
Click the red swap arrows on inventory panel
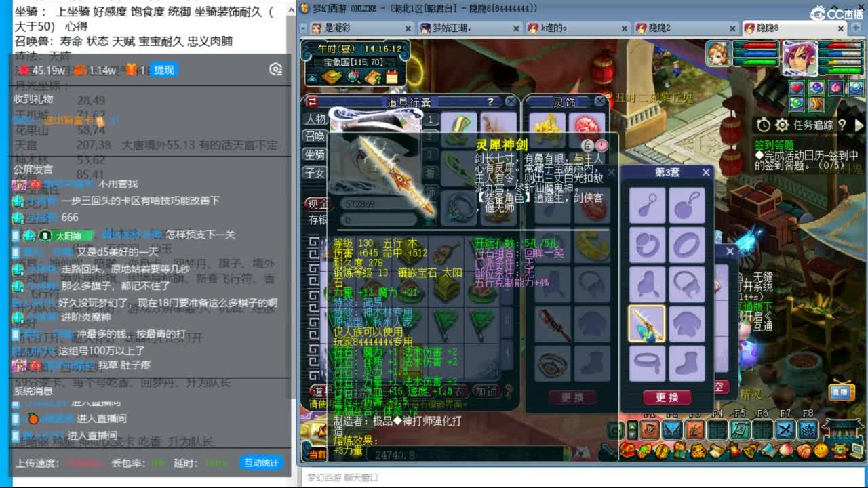click(x=311, y=101)
